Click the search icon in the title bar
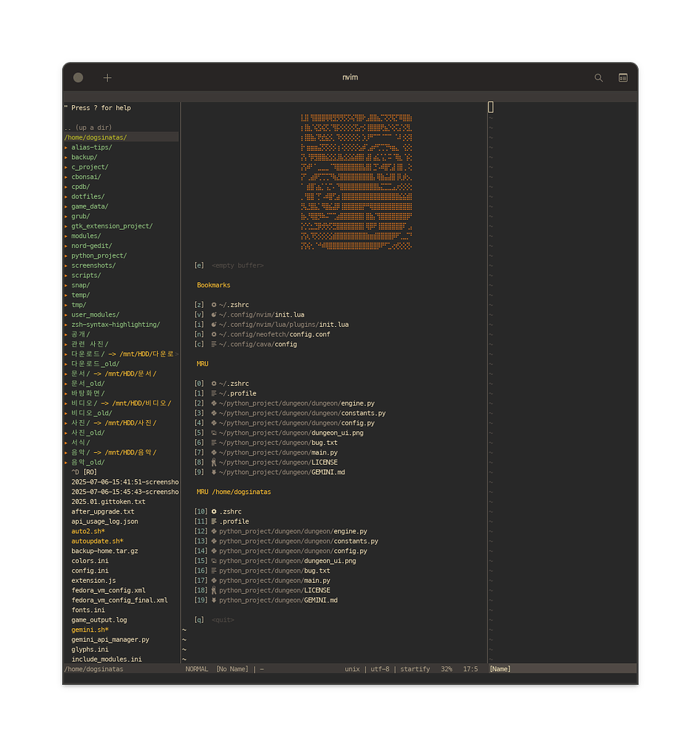The width and height of the screenshot is (700, 747). tap(599, 78)
